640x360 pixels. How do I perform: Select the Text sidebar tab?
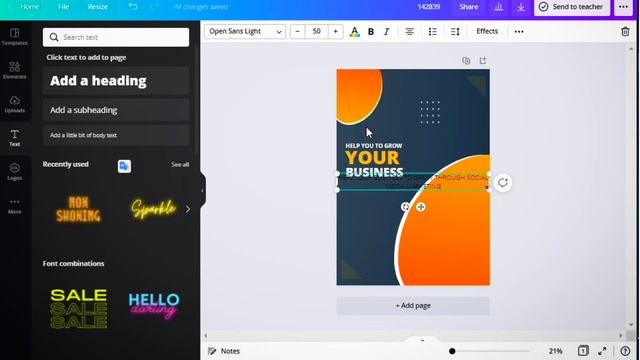pyautogui.click(x=15, y=138)
